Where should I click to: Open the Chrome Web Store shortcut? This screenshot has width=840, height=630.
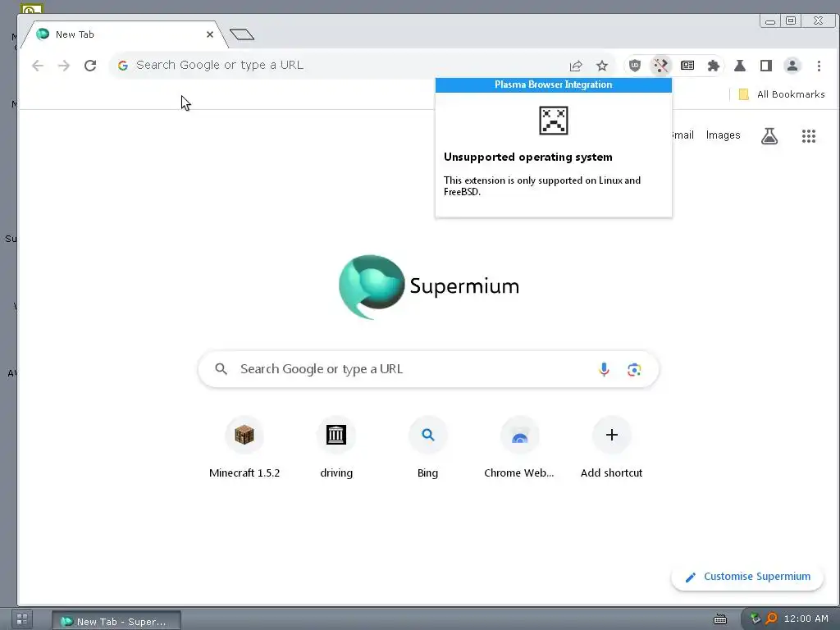coord(519,448)
